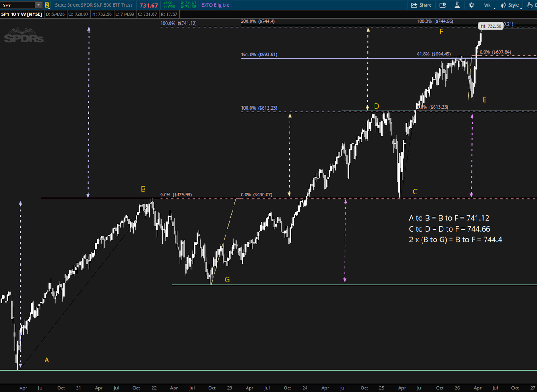Click the yellow letter C chart label

(415, 192)
